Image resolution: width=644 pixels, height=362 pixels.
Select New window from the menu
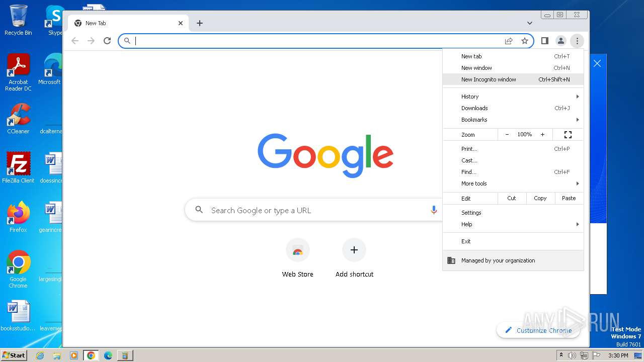coord(513,68)
